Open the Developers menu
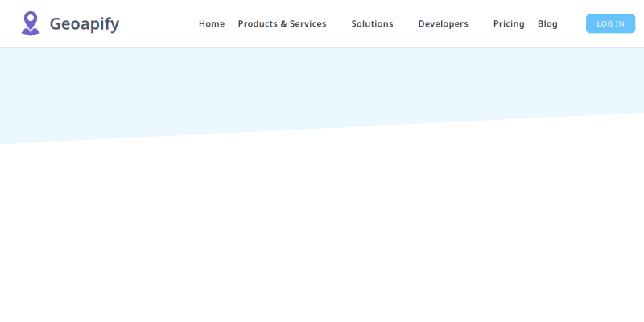Image resolution: width=644 pixels, height=322 pixels. (x=444, y=24)
